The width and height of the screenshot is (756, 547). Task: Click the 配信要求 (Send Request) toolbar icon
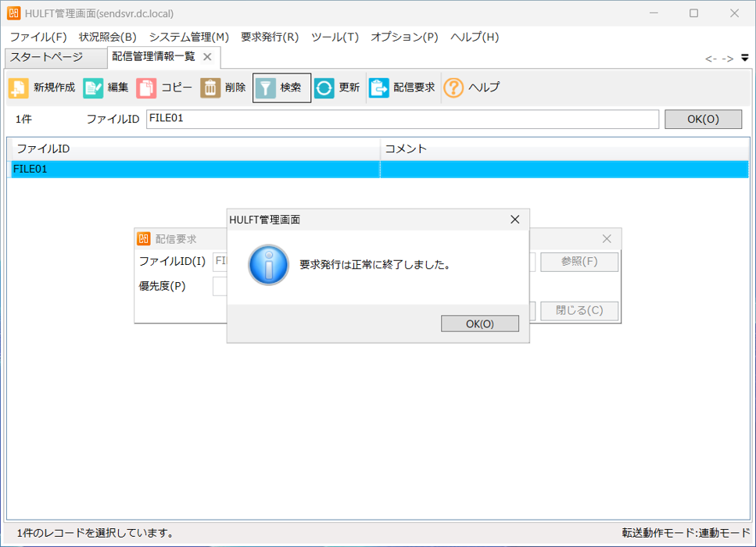click(x=379, y=88)
